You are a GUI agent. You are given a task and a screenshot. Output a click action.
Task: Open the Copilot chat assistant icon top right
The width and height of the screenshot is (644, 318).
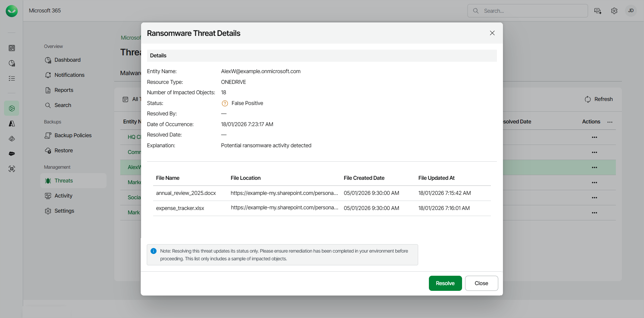597,11
